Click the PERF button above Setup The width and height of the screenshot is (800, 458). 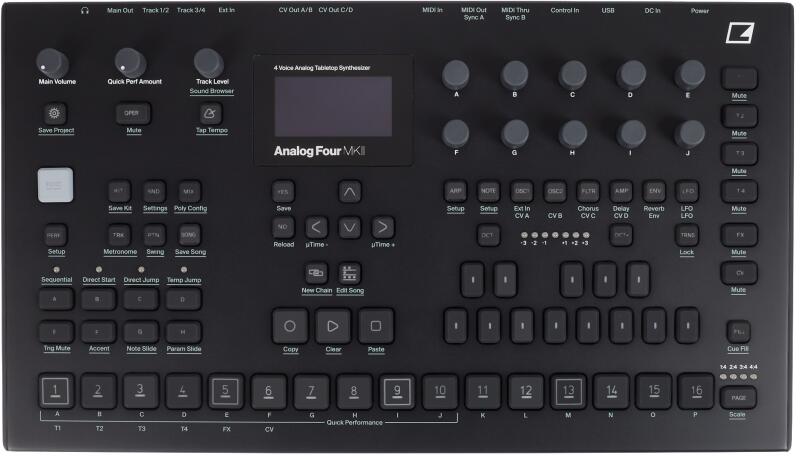(55, 235)
